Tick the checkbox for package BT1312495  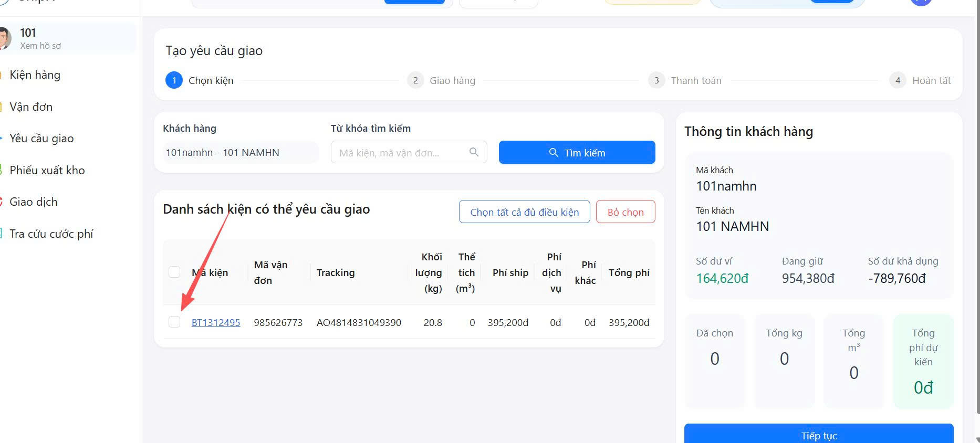(174, 322)
